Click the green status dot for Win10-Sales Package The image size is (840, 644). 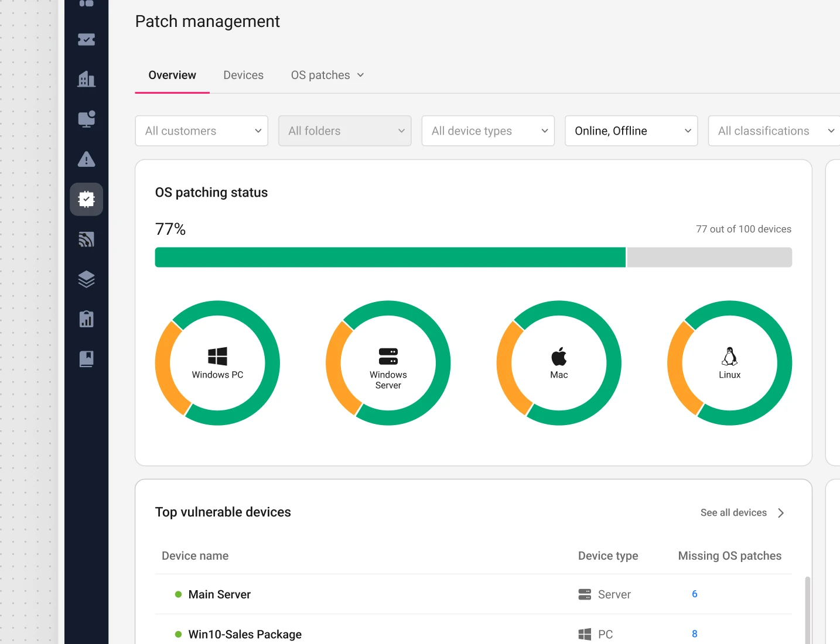point(178,634)
